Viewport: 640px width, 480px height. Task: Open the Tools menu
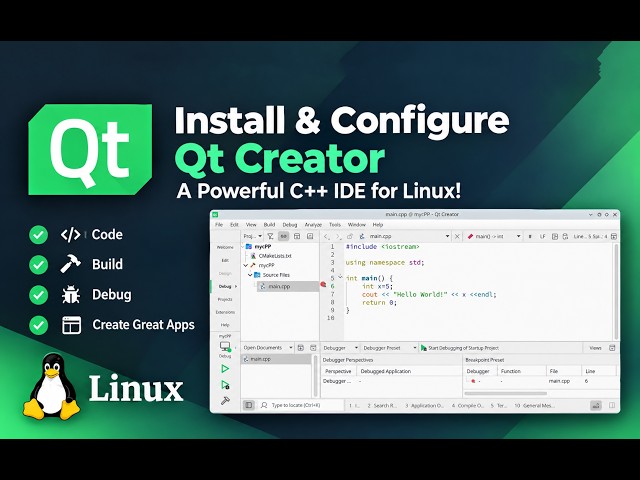click(x=335, y=224)
